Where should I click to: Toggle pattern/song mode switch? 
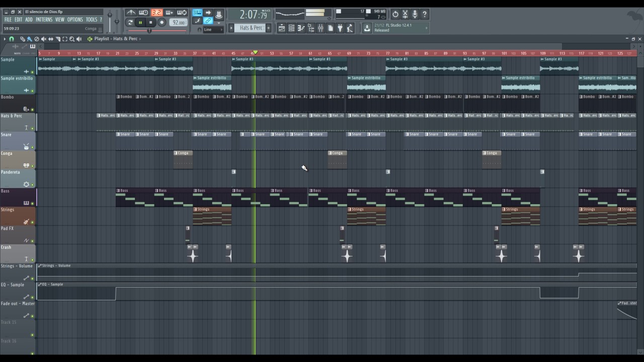[x=130, y=23]
